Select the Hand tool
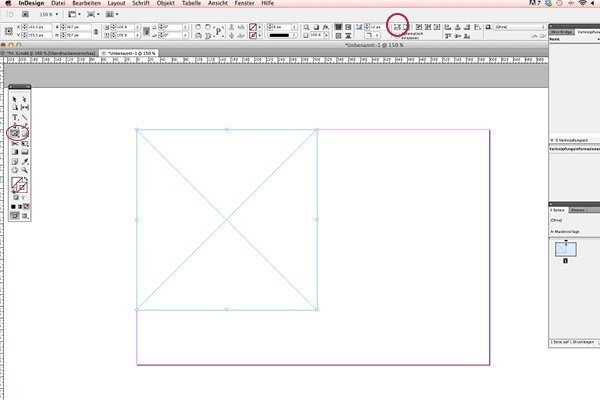Image resolution: width=600 pixels, height=400 pixels. coord(15,170)
